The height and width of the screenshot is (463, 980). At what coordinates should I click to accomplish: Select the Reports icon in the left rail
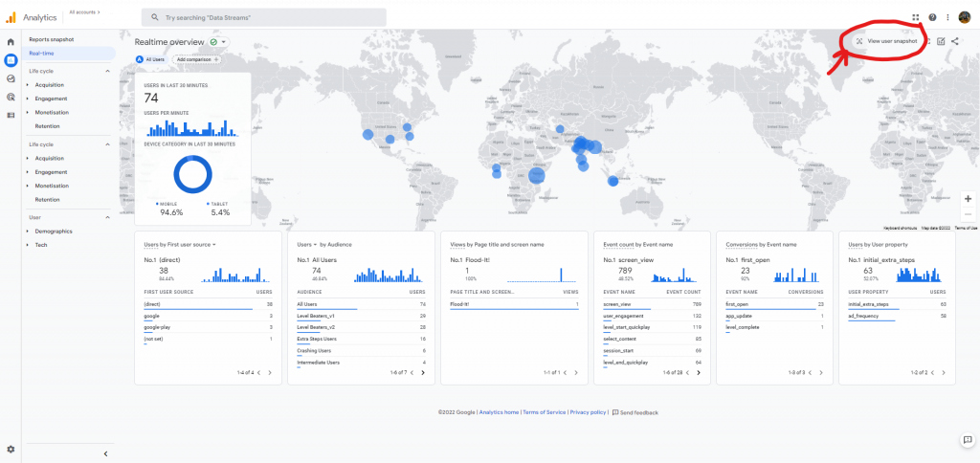click(11, 60)
